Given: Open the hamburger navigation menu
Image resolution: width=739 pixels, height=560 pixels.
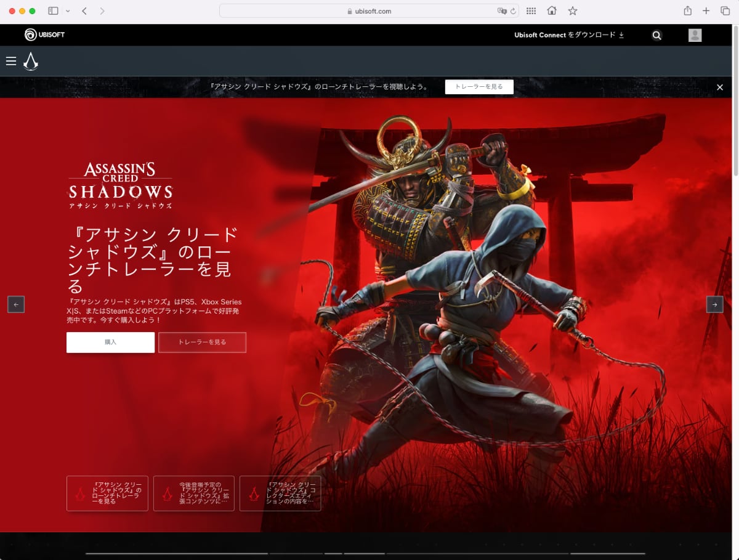Looking at the screenshot, I should coord(11,61).
